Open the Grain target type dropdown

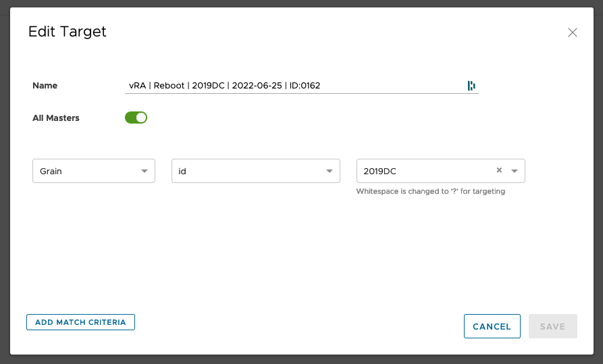[93, 171]
